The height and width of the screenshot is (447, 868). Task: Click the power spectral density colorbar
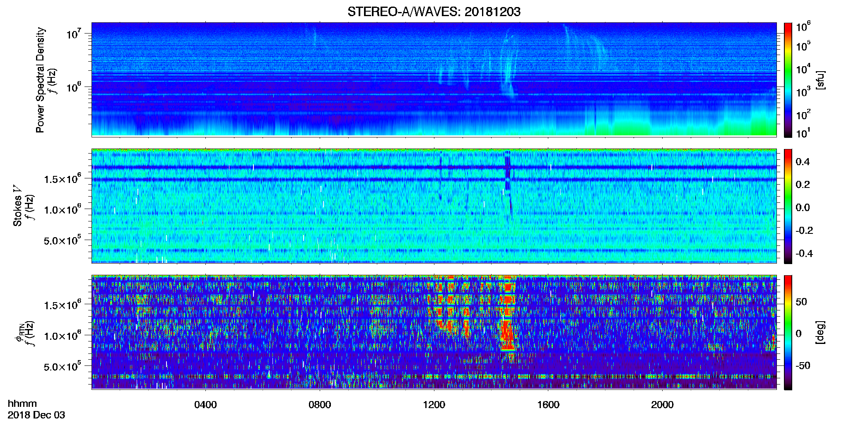click(x=788, y=80)
